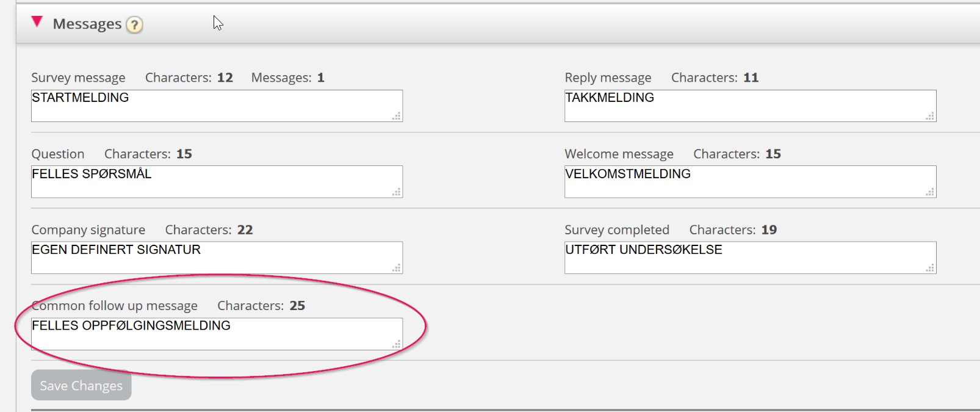Click the Common follow up message field
980x412 pixels.
click(x=217, y=333)
